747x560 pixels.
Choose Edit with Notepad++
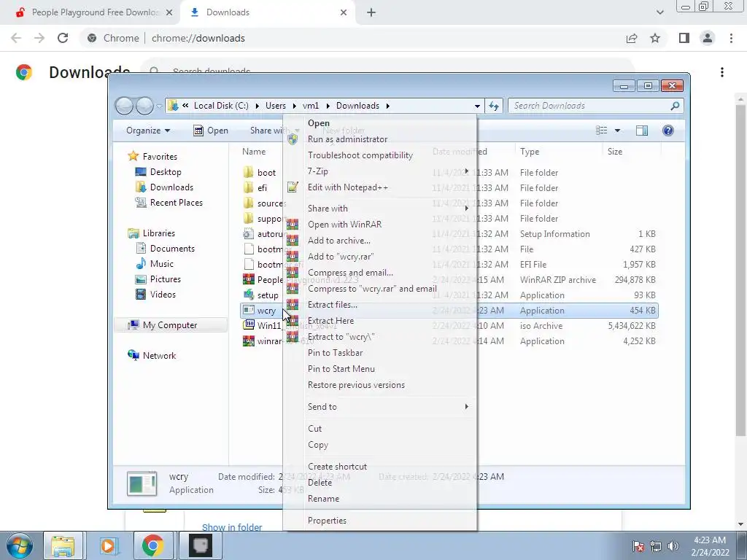click(x=348, y=187)
